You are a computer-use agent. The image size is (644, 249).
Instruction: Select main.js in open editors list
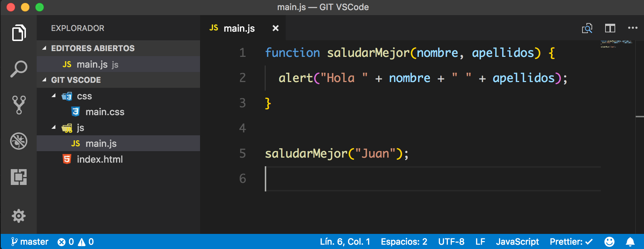coord(118,64)
